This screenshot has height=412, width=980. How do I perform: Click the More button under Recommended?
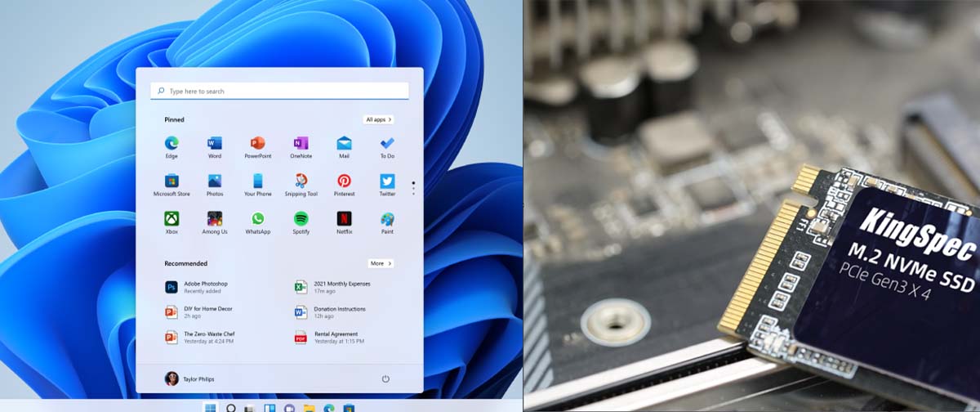tap(381, 263)
